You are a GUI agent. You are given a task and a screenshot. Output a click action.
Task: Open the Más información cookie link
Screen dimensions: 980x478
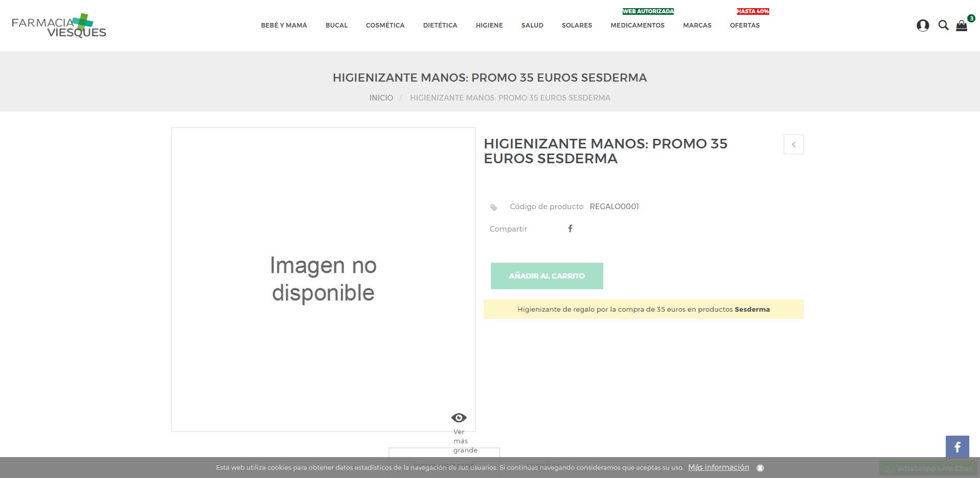(719, 467)
